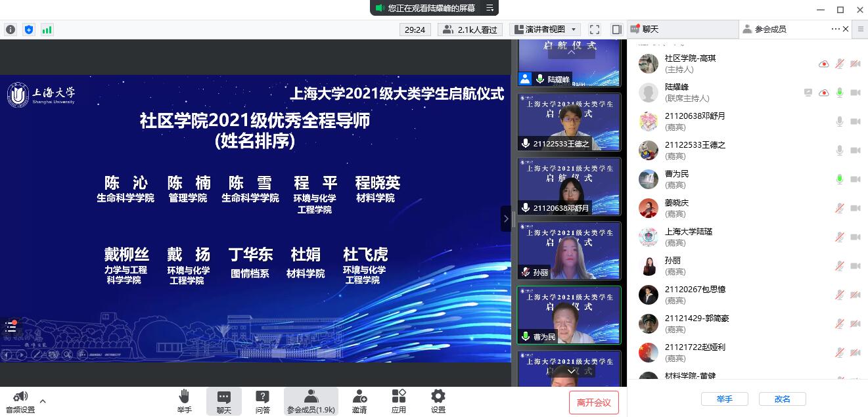Open screen-share options menu next to sharing banner
Viewport: 868px width, 417px height.
pyautogui.click(x=490, y=8)
